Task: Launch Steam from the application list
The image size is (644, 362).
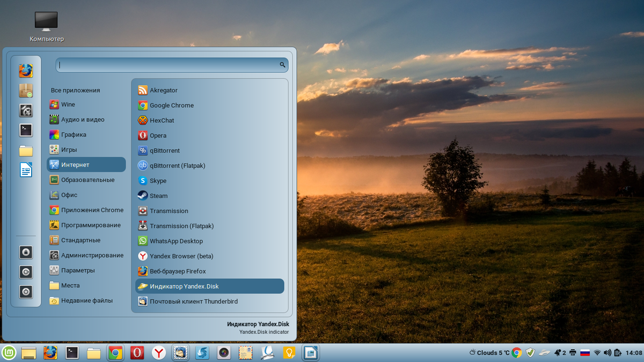Action: 209,196
